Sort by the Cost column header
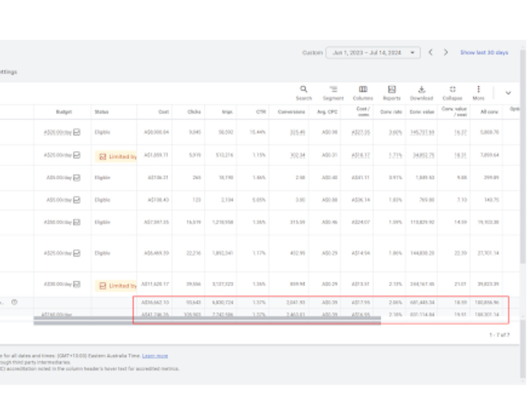 (x=163, y=112)
